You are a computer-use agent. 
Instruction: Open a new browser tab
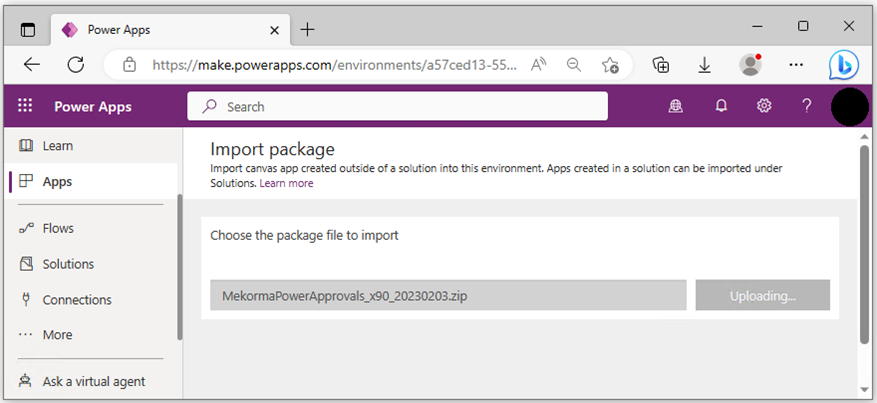pos(307,29)
